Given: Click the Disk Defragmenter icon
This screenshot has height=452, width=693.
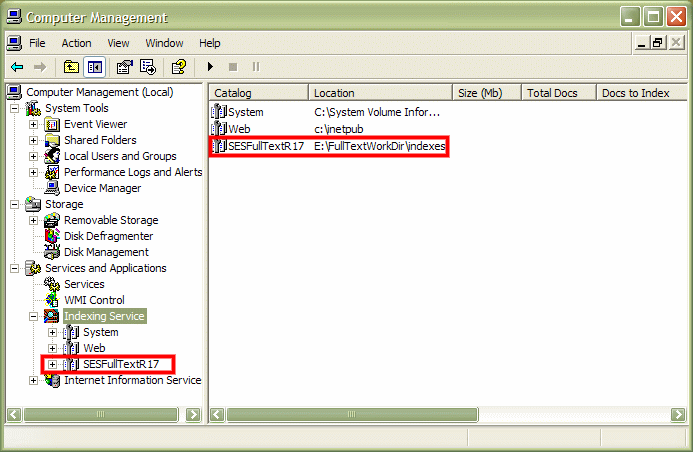Looking at the screenshot, I should [52, 236].
